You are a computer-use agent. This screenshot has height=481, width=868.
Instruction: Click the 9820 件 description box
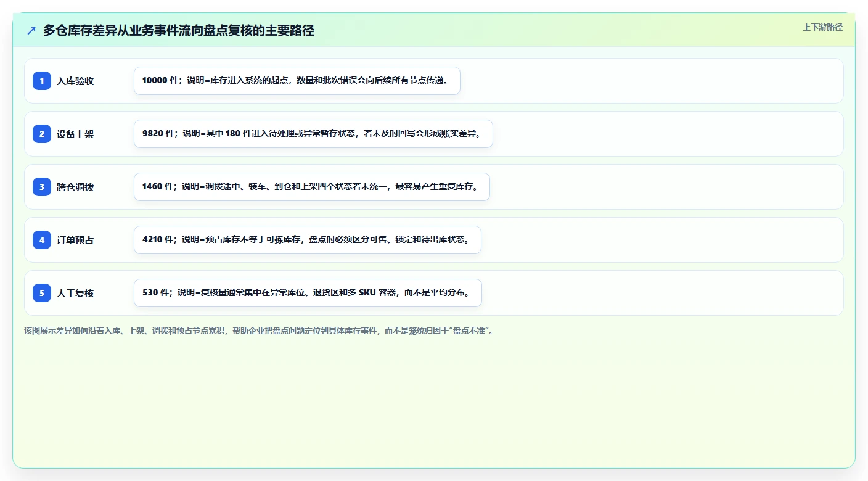313,134
